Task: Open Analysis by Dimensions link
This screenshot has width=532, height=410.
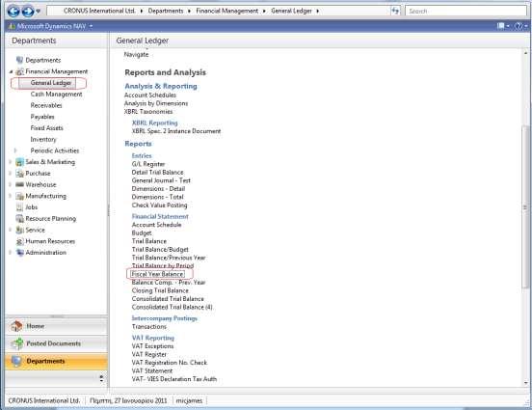Action: tap(156, 103)
